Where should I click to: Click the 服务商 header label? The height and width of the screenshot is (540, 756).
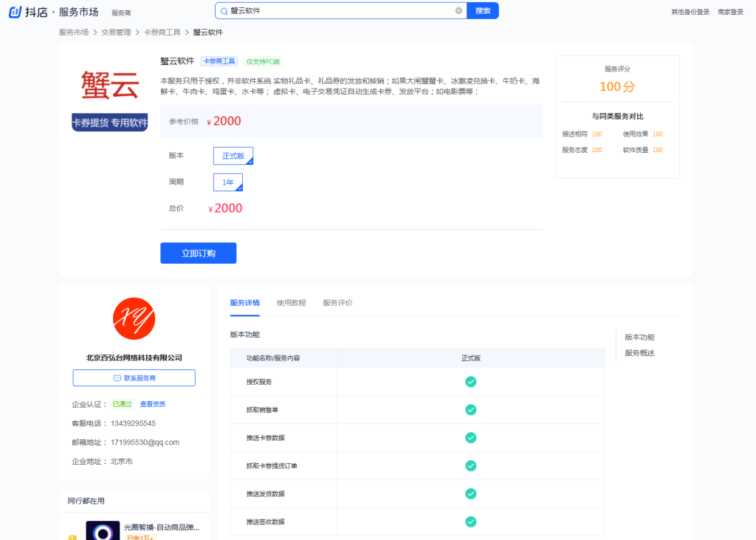pyautogui.click(x=121, y=13)
